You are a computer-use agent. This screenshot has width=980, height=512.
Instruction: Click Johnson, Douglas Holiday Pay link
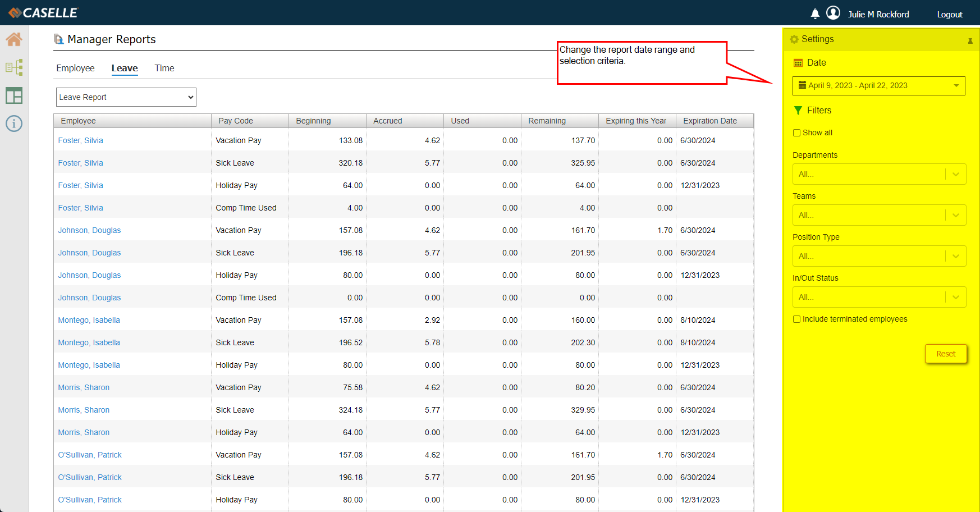pos(90,275)
